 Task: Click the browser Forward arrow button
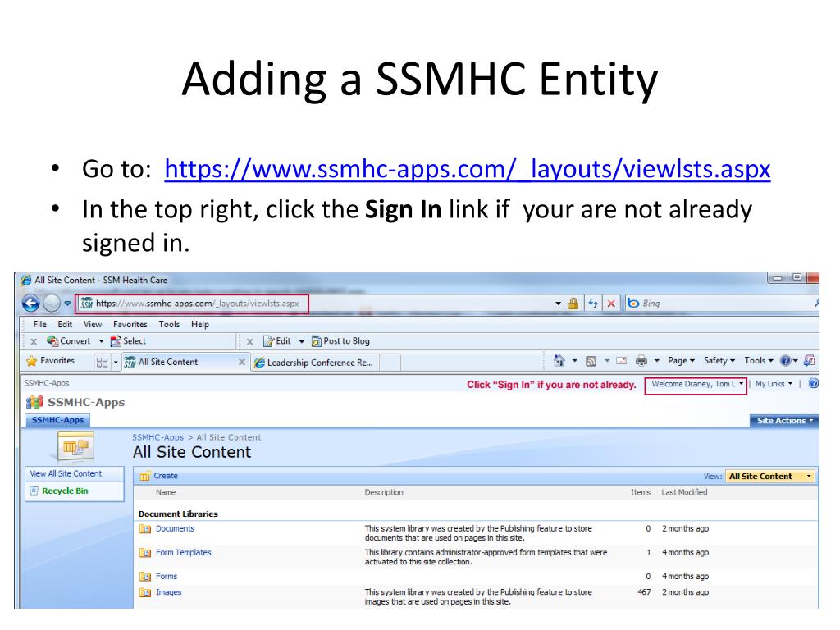pos(52,304)
